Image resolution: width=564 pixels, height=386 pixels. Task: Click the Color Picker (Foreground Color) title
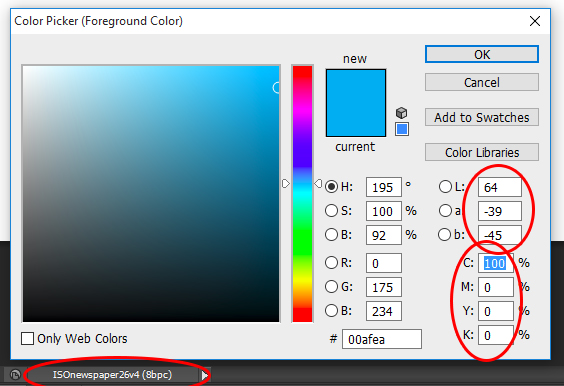pyautogui.click(x=99, y=21)
